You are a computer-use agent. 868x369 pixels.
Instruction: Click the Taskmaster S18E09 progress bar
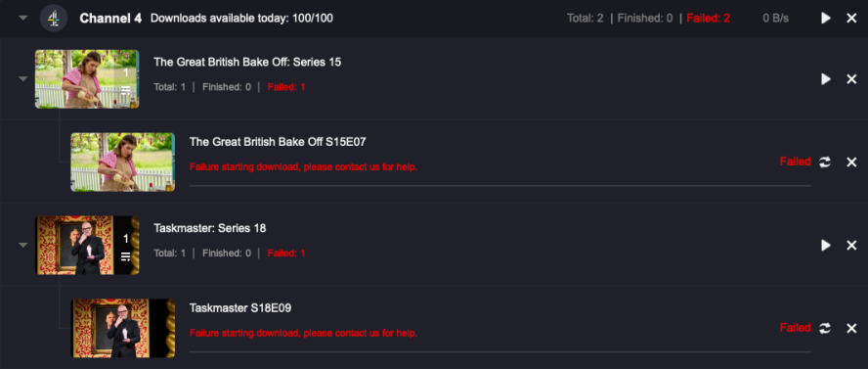coord(499,351)
